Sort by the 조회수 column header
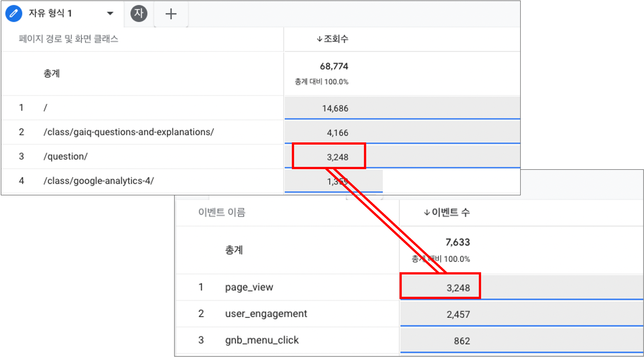Viewport: 644px width, 357px height. (336, 39)
